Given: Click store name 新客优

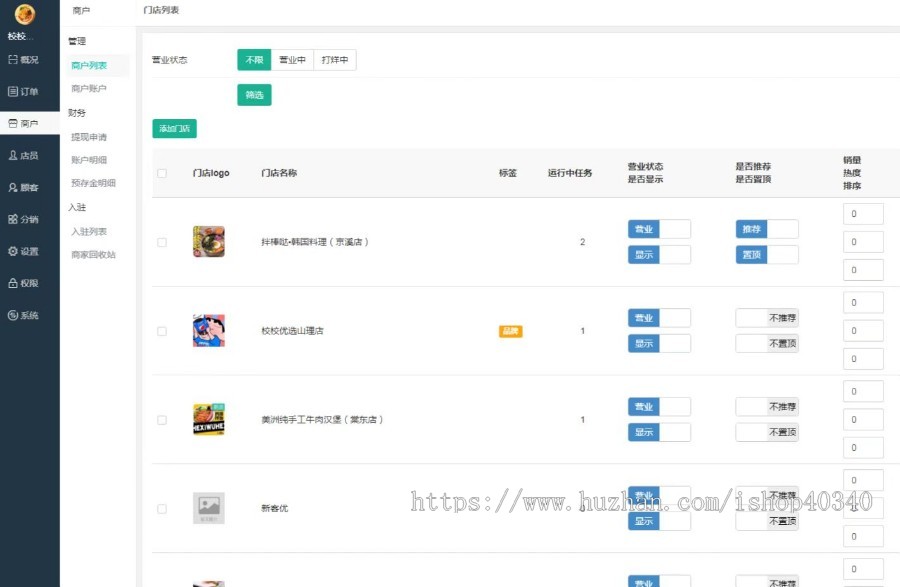Looking at the screenshot, I should (x=274, y=508).
